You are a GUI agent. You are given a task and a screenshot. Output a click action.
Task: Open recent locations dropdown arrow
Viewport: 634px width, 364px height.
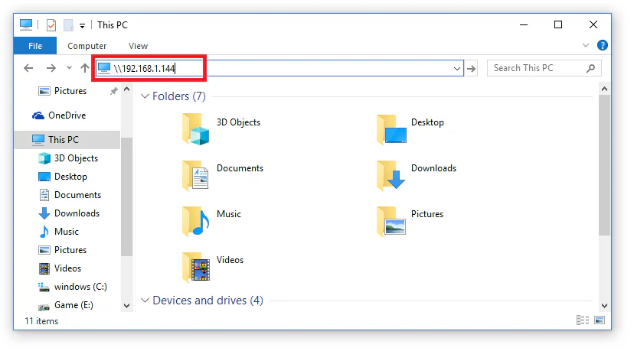69,68
